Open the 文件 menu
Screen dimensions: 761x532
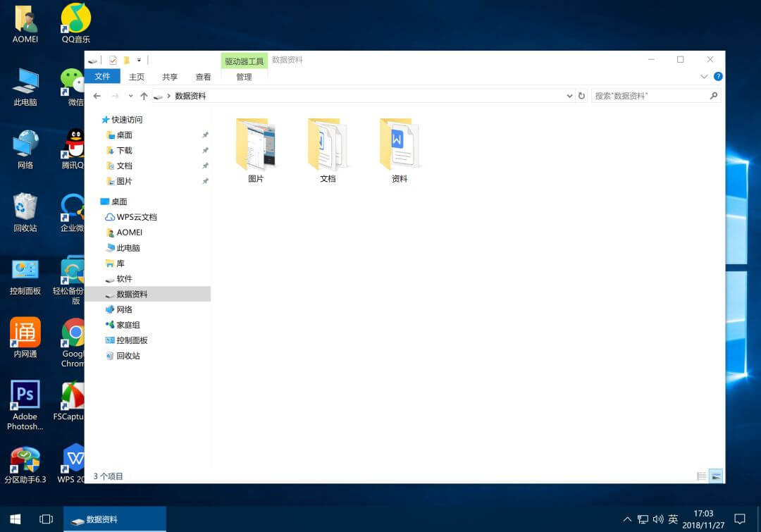pos(102,77)
